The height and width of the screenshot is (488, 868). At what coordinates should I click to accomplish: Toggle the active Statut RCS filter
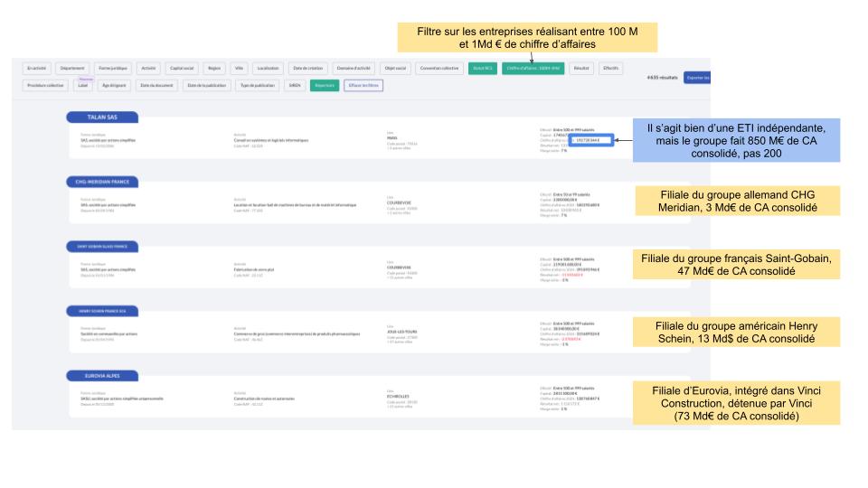tap(482, 69)
